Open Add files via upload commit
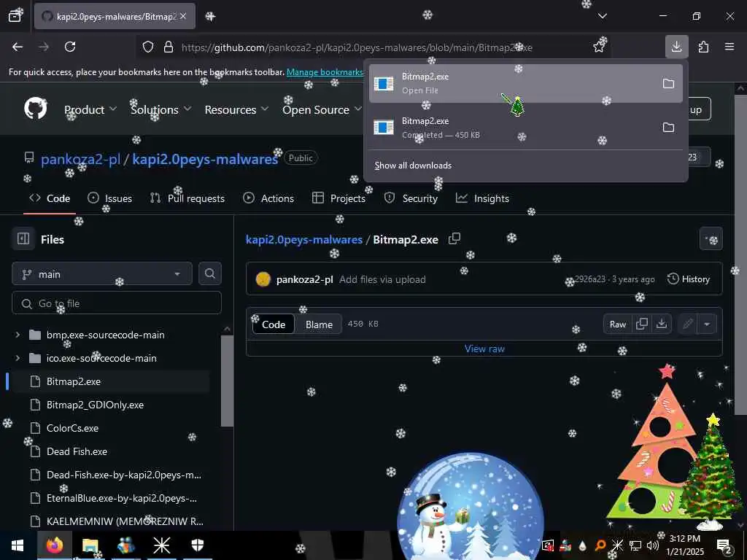Screen dimensions: 747x560 [x=382, y=279]
